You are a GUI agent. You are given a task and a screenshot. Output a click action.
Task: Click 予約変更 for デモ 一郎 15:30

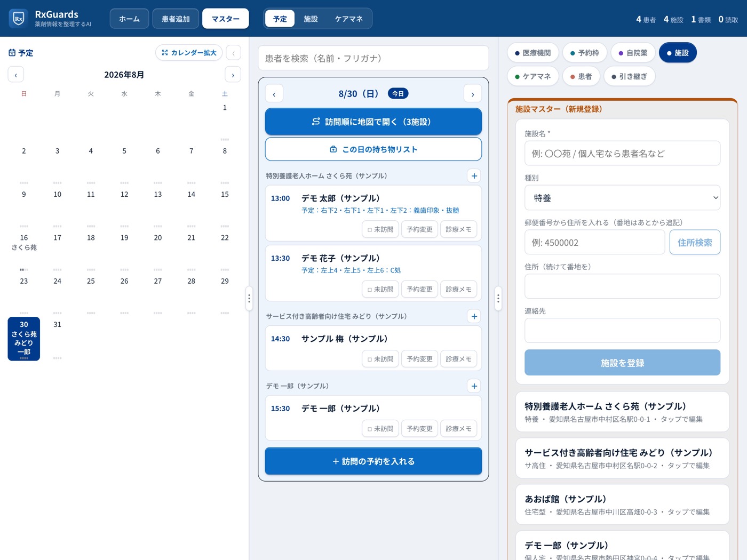419,429
